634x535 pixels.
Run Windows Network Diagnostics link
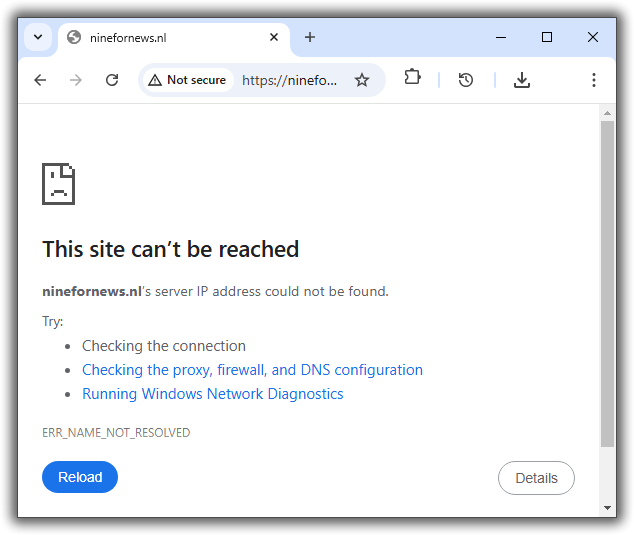(212, 394)
